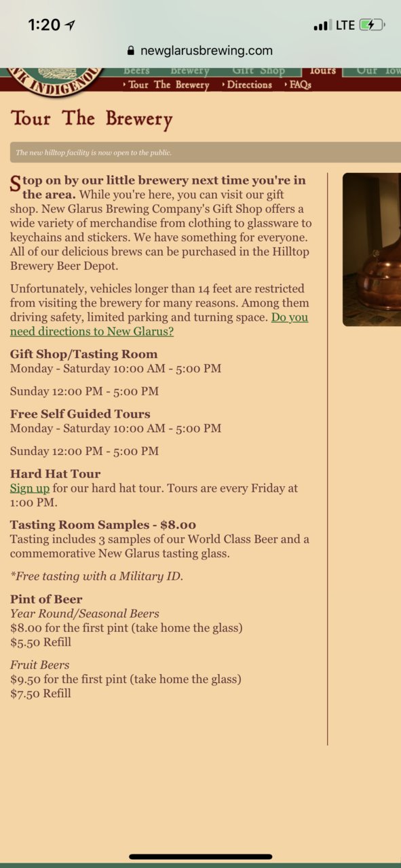401x868 pixels.
Task: Follow the directions to New Glarus link
Action: (159, 324)
